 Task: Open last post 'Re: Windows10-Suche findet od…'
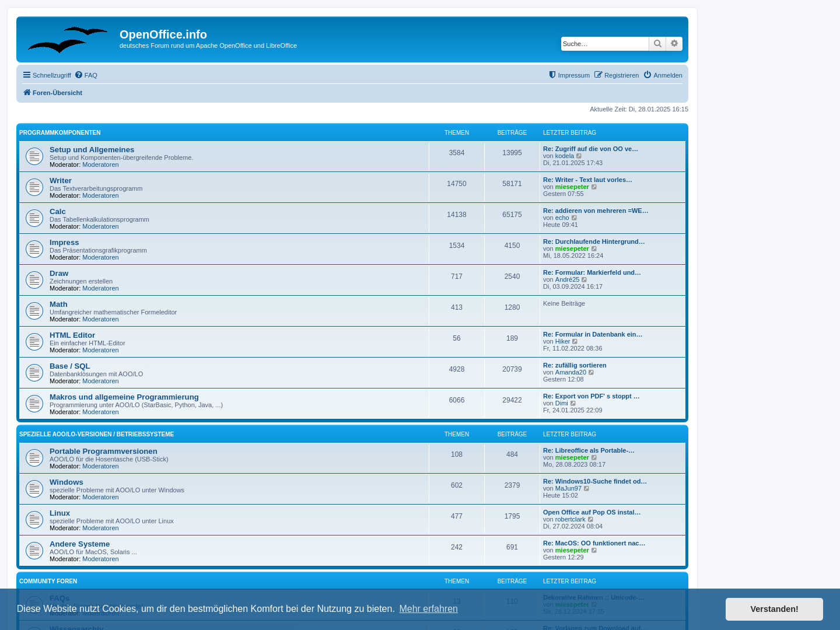[x=595, y=481]
